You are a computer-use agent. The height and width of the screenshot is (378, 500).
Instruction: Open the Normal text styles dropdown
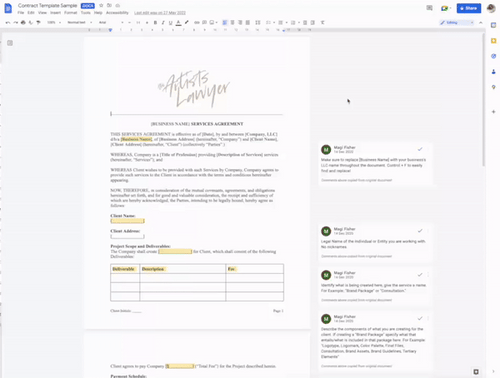click(79, 23)
